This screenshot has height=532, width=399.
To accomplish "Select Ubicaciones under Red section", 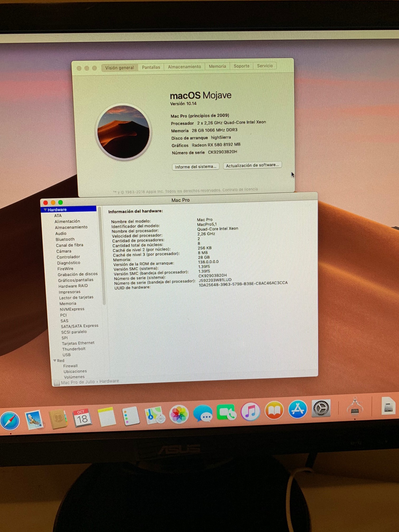I will point(75,372).
